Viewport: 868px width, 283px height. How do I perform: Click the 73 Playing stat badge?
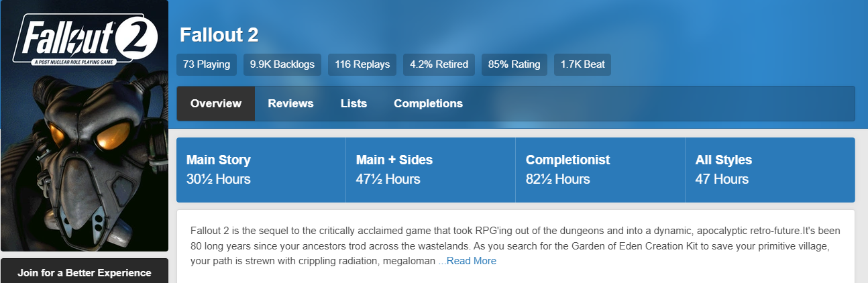tap(207, 64)
